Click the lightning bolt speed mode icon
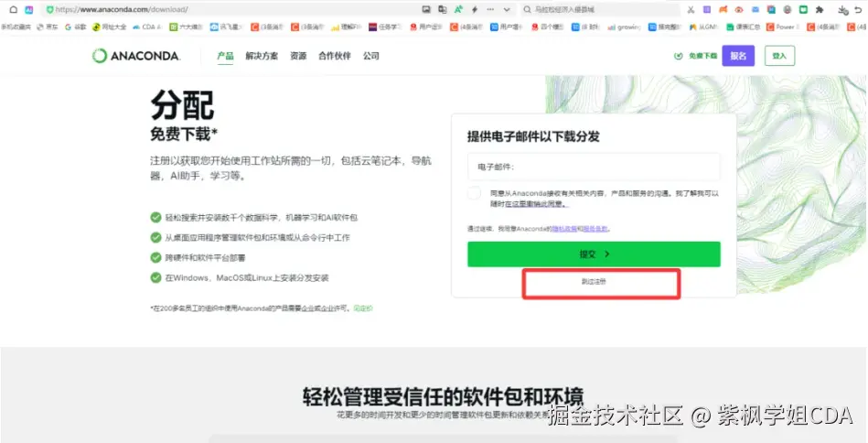 click(475, 9)
